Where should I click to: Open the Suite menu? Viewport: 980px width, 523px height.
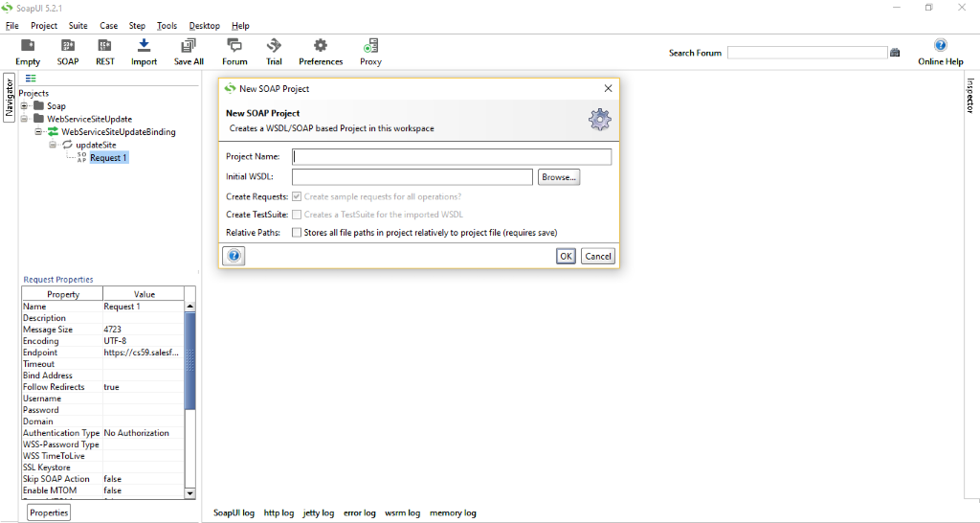pyautogui.click(x=78, y=26)
